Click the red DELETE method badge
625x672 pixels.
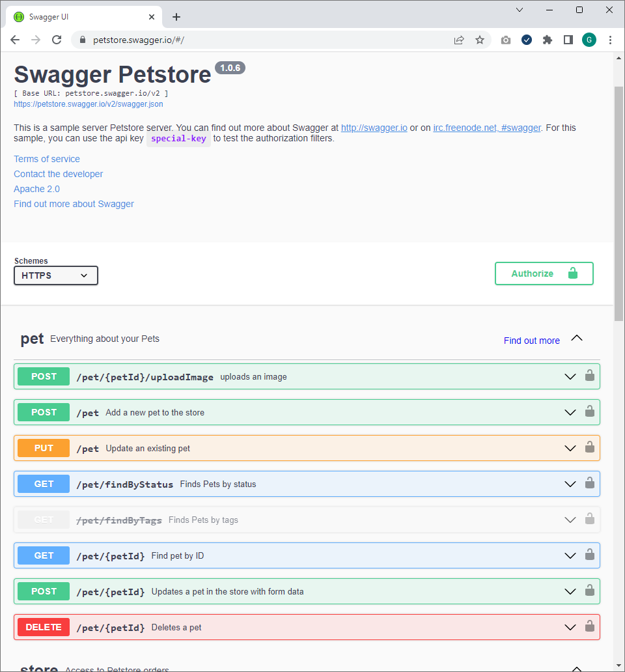click(44, 627)
